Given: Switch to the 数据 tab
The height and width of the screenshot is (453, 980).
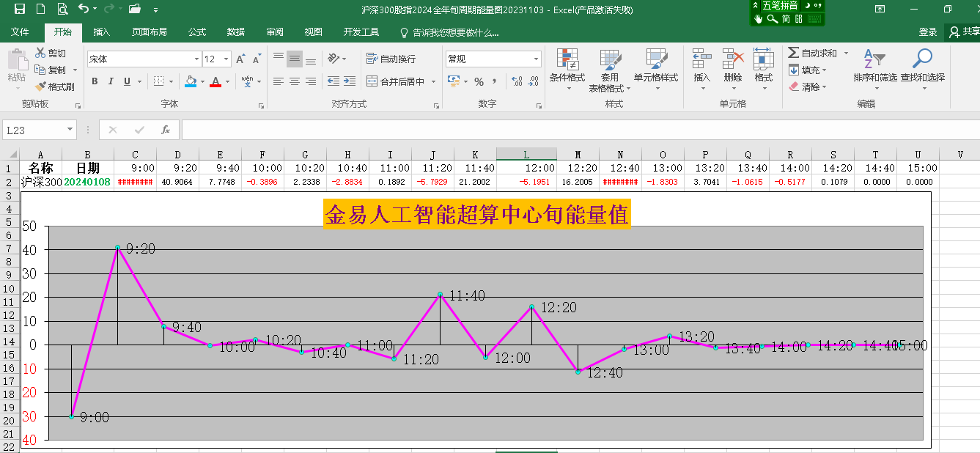Looking at the screenshot, I should tap(236, 32).
